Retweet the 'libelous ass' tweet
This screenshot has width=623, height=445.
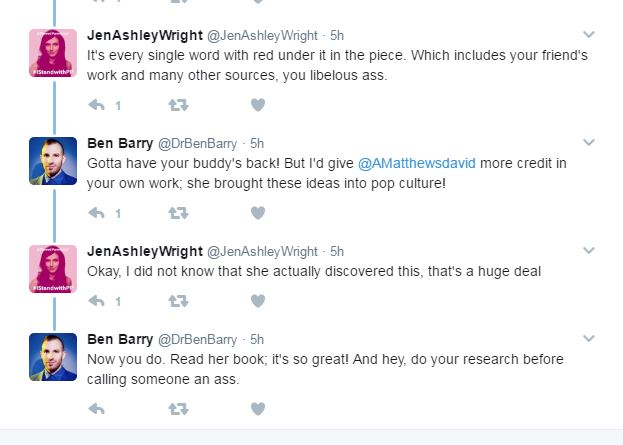tap(178, 104)
